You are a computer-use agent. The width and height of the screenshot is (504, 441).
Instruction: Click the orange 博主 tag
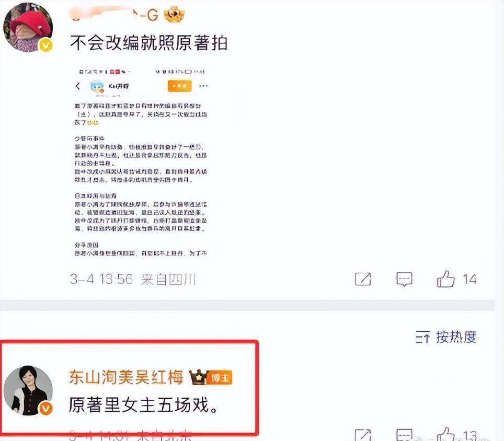(220, 378)
